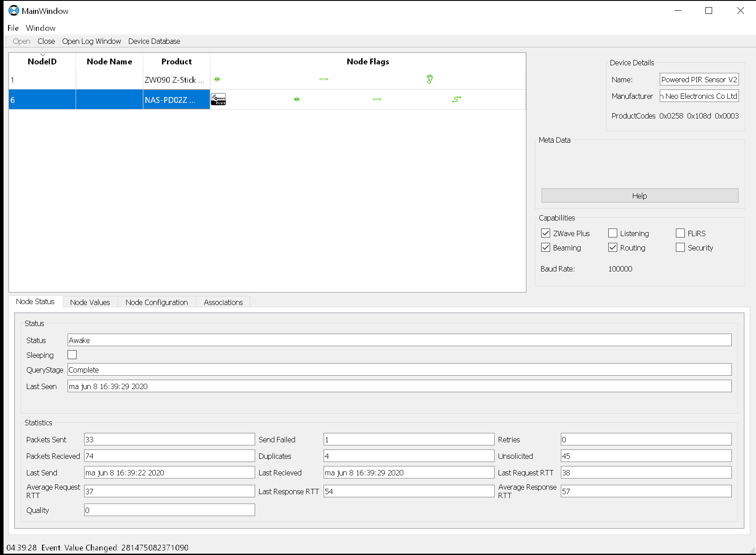Click the beaming flag icon for node 1
756x555 pixels.
click(x=323, y=79)
